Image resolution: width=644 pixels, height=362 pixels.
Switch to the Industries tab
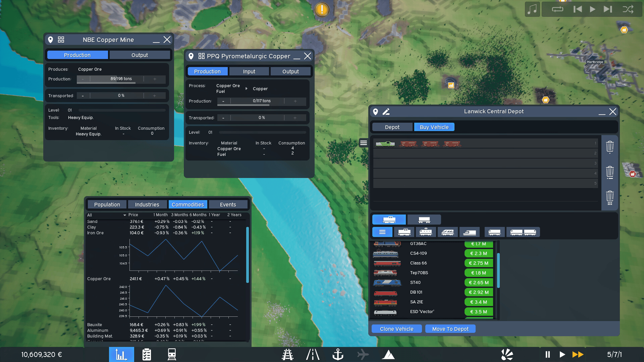point(147,204)
